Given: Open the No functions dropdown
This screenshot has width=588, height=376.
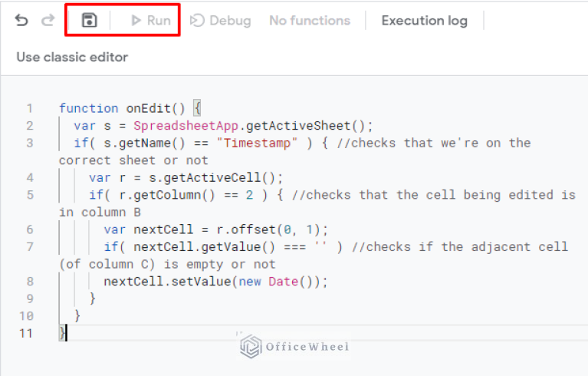Looking at the screenshot, I should tap(309, 21).
